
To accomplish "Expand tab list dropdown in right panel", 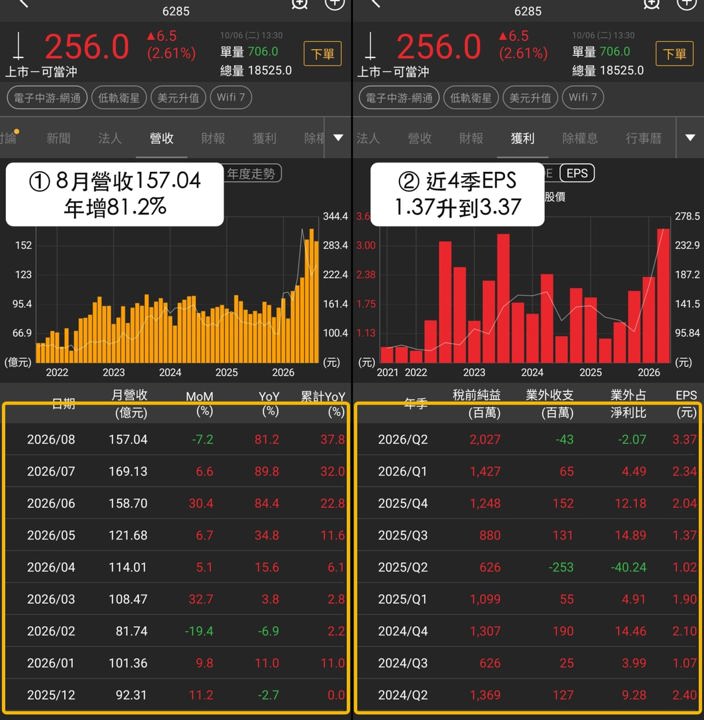I will click(x=690, y=138).
